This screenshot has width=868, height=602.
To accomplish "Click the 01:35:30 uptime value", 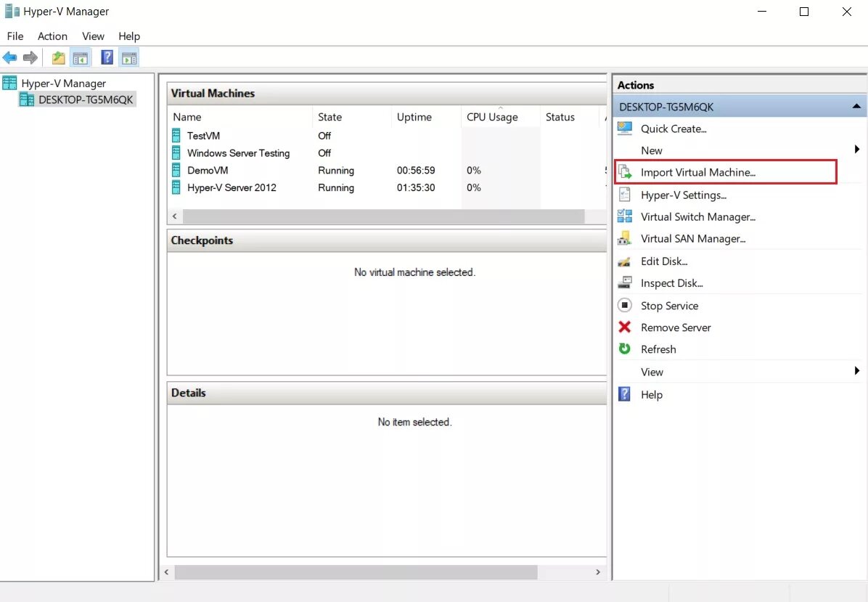I will pyautogui.click(x=416, y=187).
